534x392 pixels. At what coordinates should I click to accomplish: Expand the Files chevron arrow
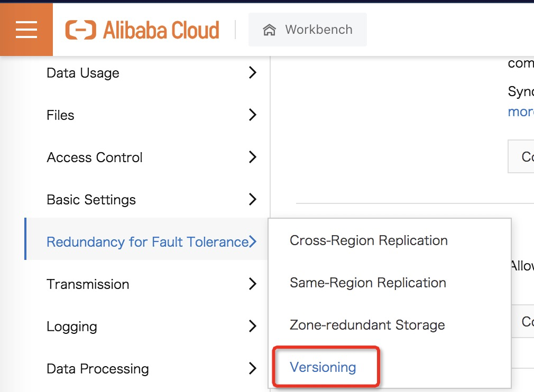click(x=253, y=115)
